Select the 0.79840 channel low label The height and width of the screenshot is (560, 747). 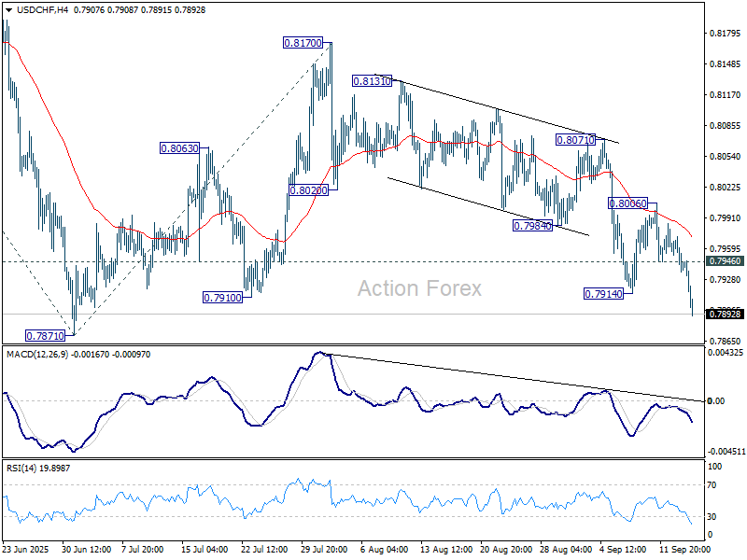tap(532, 226)
